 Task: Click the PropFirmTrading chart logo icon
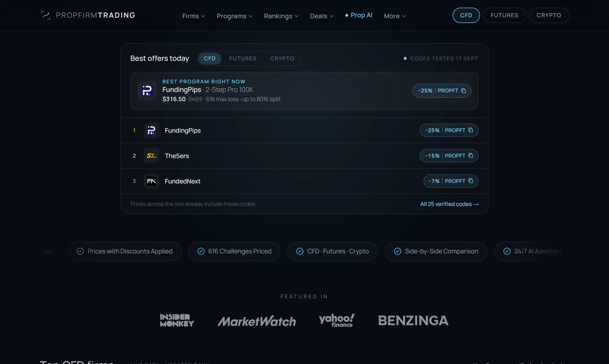coord(45,15)
